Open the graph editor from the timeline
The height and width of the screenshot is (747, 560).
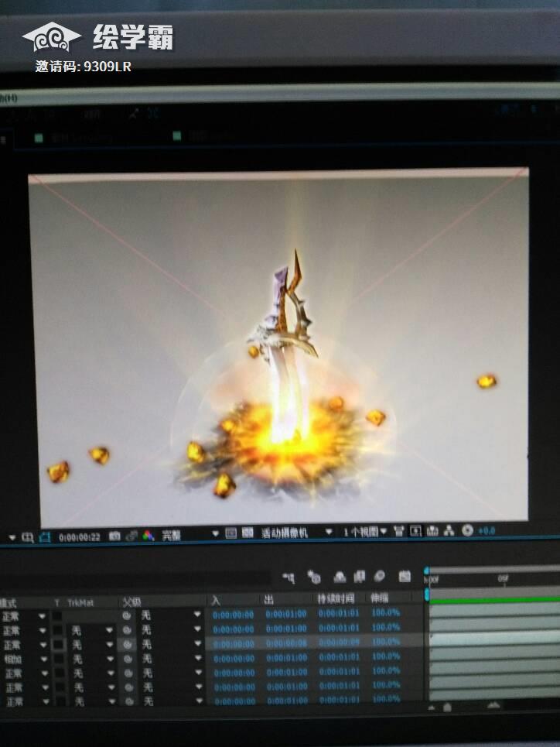point(405,576)
